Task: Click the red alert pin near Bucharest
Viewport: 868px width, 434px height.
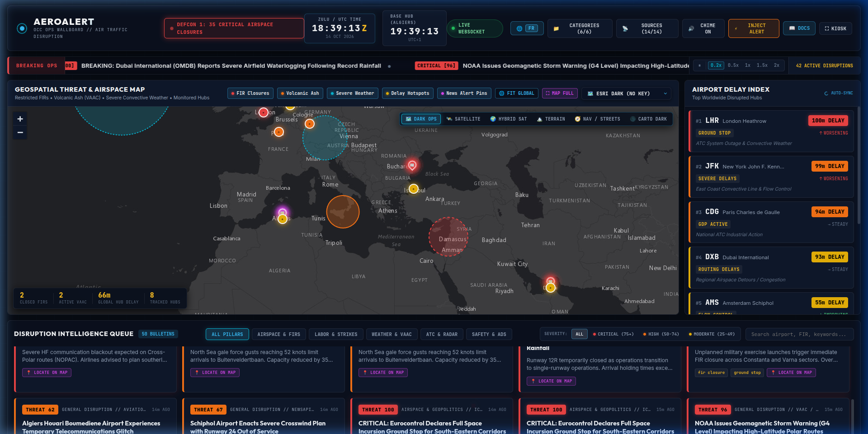Action: (x=412, y=165)
